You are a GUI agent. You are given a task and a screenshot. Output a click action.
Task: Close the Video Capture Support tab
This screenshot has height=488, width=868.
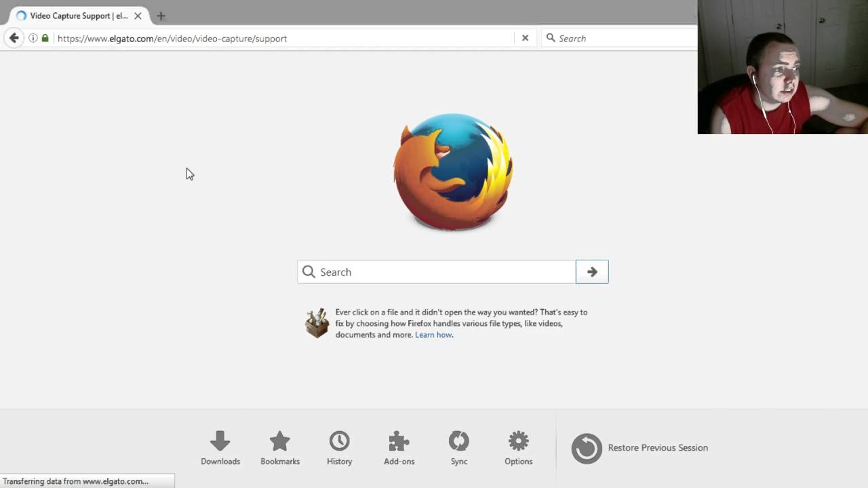(138, 16)
